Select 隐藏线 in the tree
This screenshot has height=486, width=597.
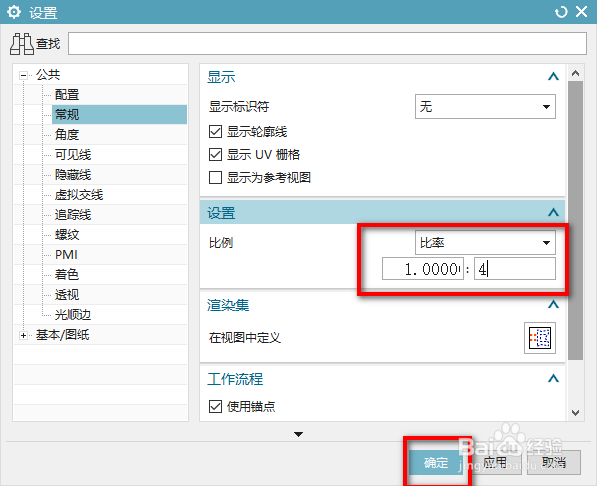point(73,175)
